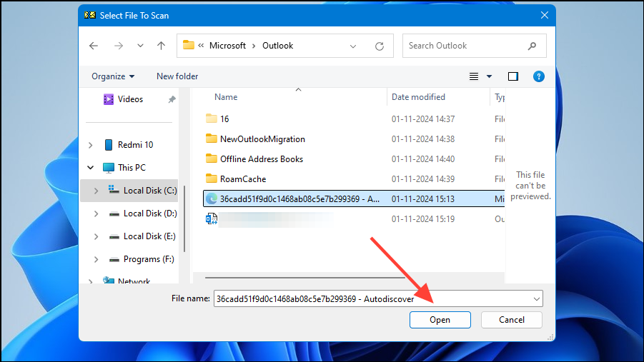This screenshot has height=362, width=644.
Task: Click the Outlook breadcrumb in address bar
Action: (x=277, y=46)
